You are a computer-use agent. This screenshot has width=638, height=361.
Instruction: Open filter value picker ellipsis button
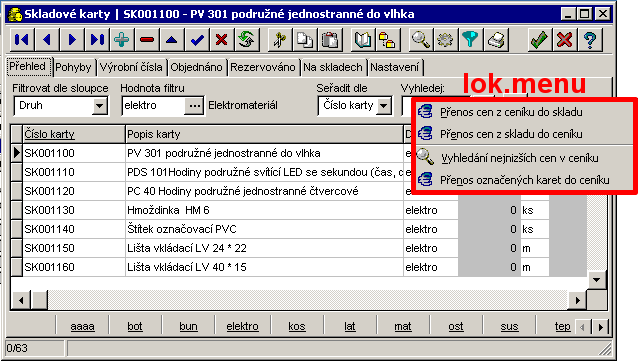pyautogui.click(x=194, y=106)
